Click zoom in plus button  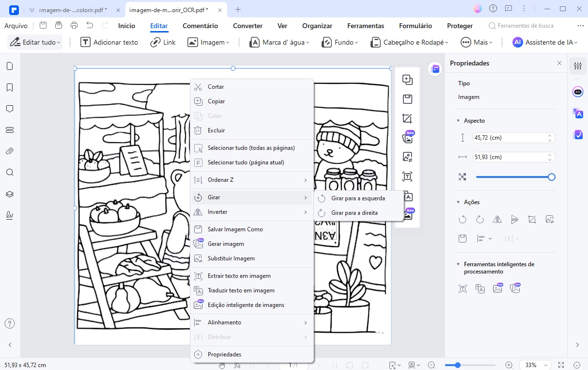coord(509,365)
